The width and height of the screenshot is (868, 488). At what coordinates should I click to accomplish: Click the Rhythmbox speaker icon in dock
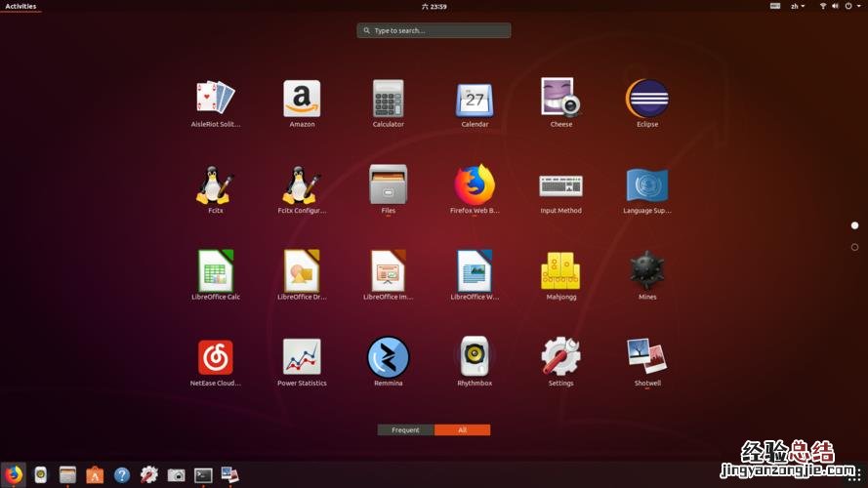coord(40,474)
